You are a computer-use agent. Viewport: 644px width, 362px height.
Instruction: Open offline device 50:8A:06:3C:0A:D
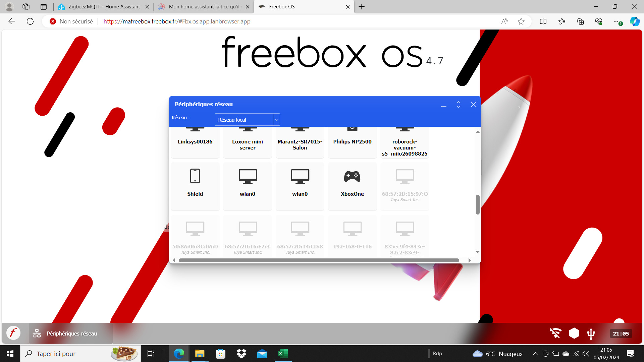(x=195, y=236)
